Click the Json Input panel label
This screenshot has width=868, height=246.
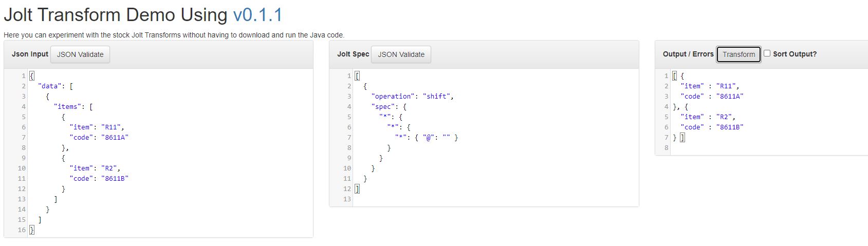tap(30, 54)
